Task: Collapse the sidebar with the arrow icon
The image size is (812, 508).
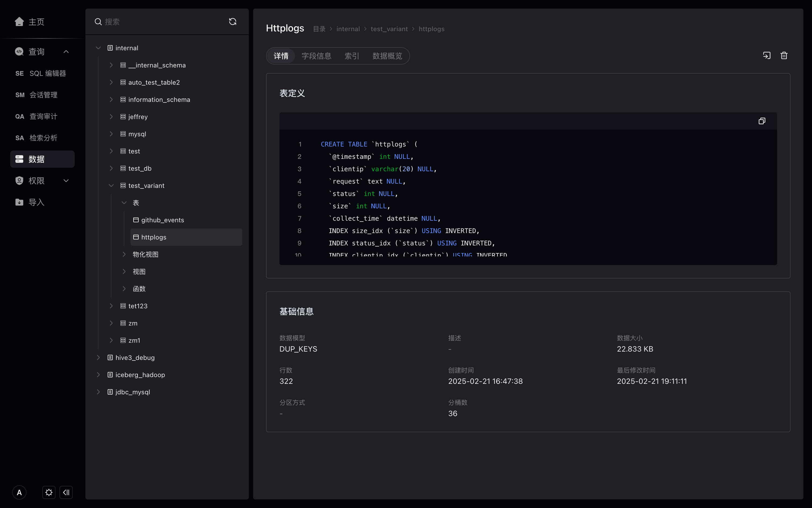Action: [x=66, y=492]
